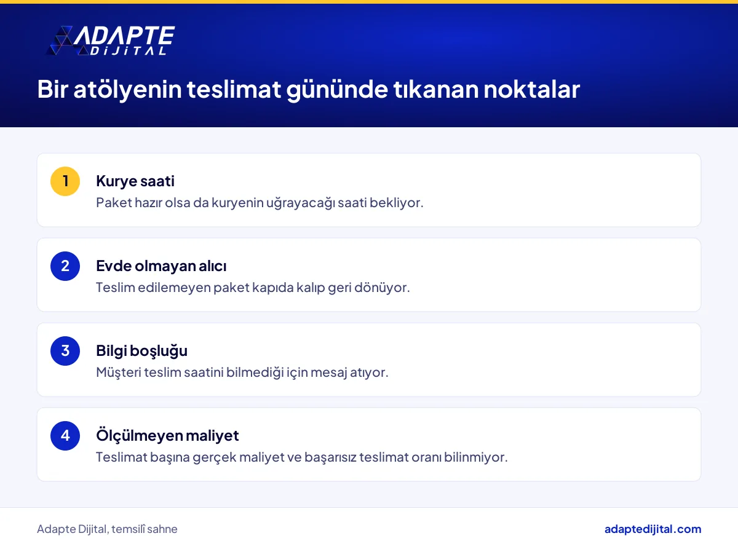Click the blue number 4 badge
This screenshot has width=738, height=560.
(x=65, y=436)
